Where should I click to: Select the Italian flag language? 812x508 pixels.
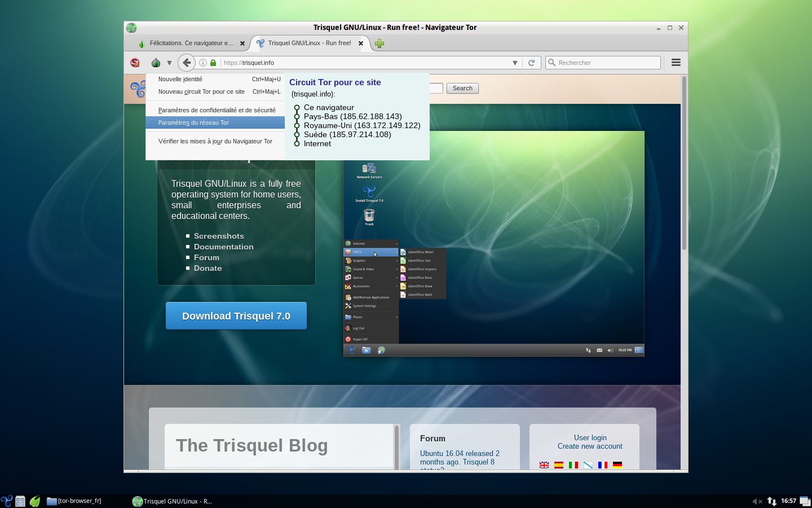(573, 465)
